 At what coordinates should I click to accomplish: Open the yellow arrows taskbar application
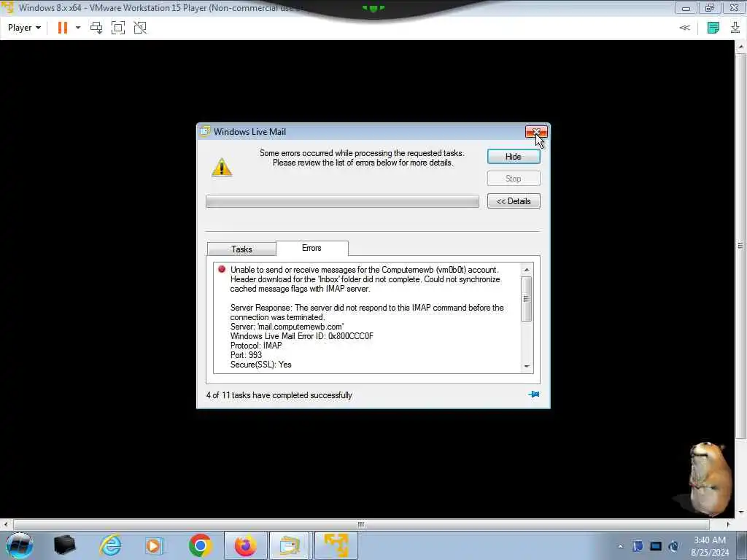[x=336, y=545]
